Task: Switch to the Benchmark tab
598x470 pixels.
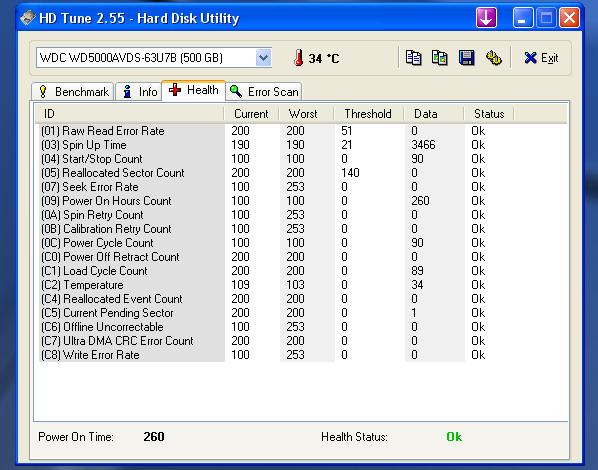Action: tap(73, 92)
